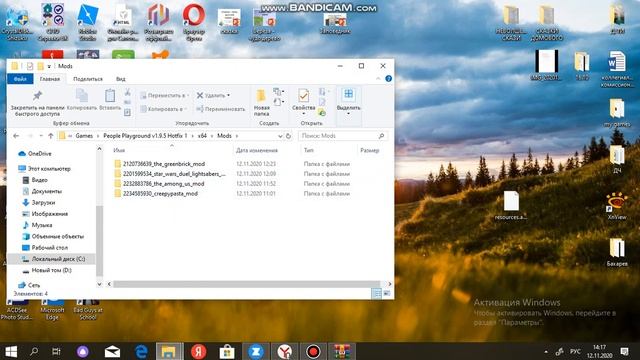The width and height of the screenshot is (640, 360).
Task: Open the Файл tab
Action: tap(20, 79)
